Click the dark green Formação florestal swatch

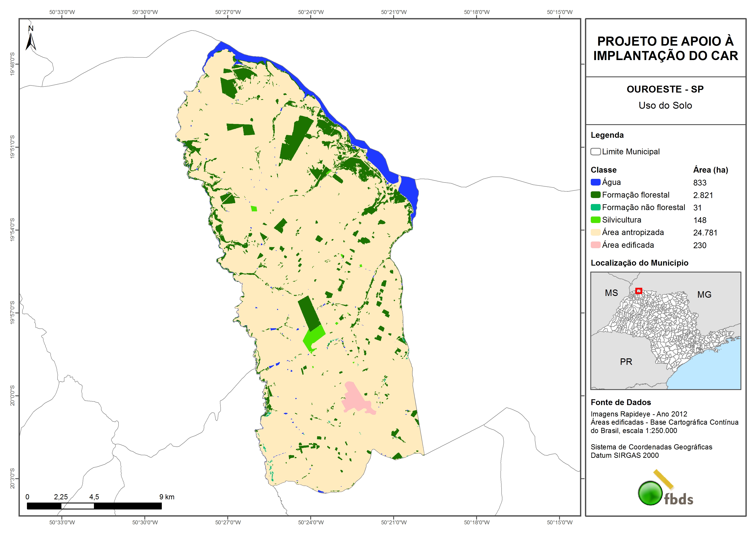pyautogui.click(x=595, y=195)
